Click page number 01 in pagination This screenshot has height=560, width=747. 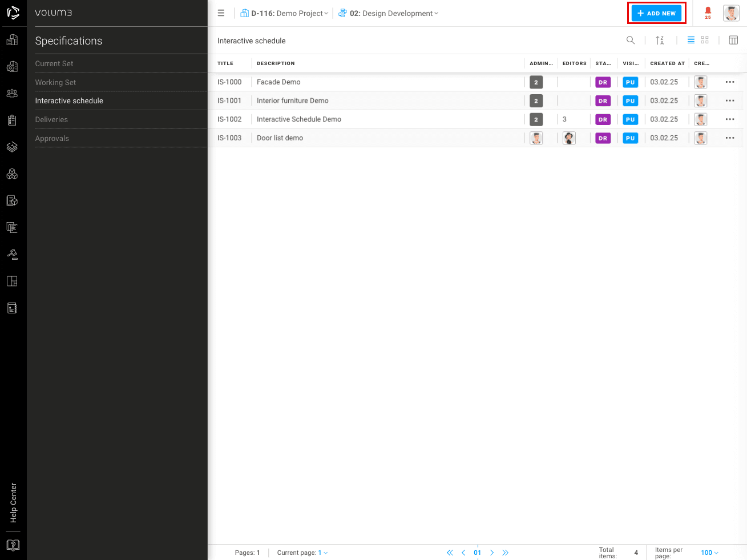coord(478,553)
